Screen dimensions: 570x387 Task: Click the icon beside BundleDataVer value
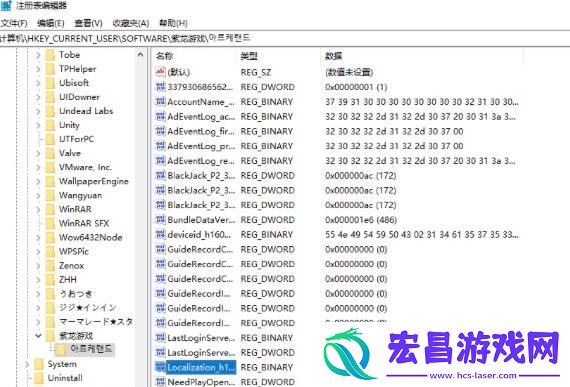[160, 219]
